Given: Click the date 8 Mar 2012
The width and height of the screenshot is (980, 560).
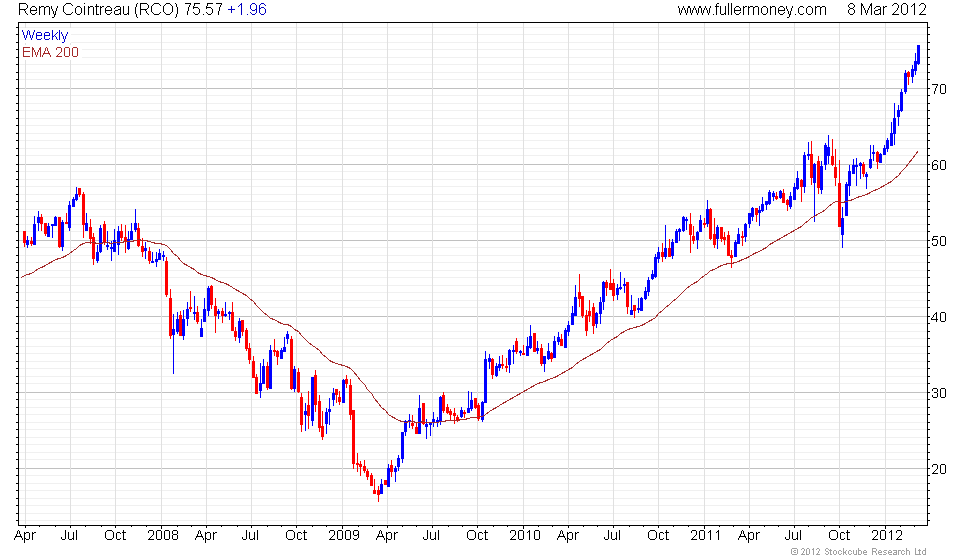Looking at the screenshot, I should (x=887, y=10).
